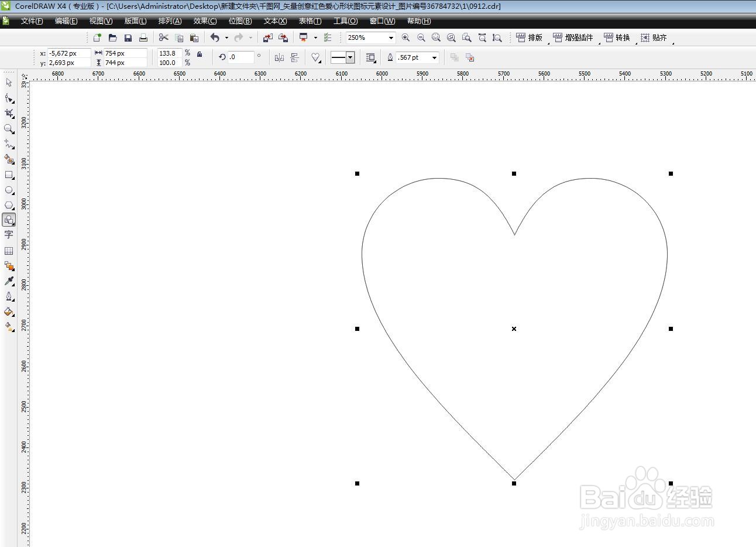
Task: Open the 帮助(H) menu
Action: (419, 21)
